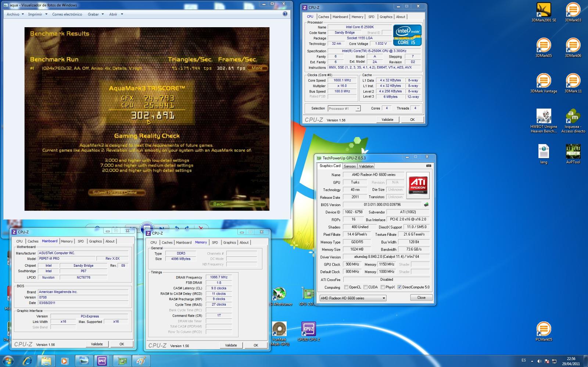Click GPU-Z screenshot camera icon

click(429, 166)
